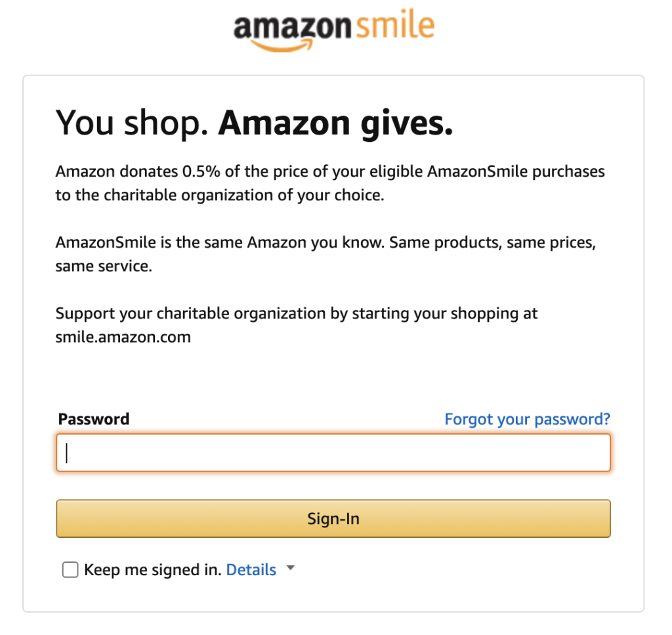Click the Forgot your password? link
The image size is (672, 635).
point(527,419)
